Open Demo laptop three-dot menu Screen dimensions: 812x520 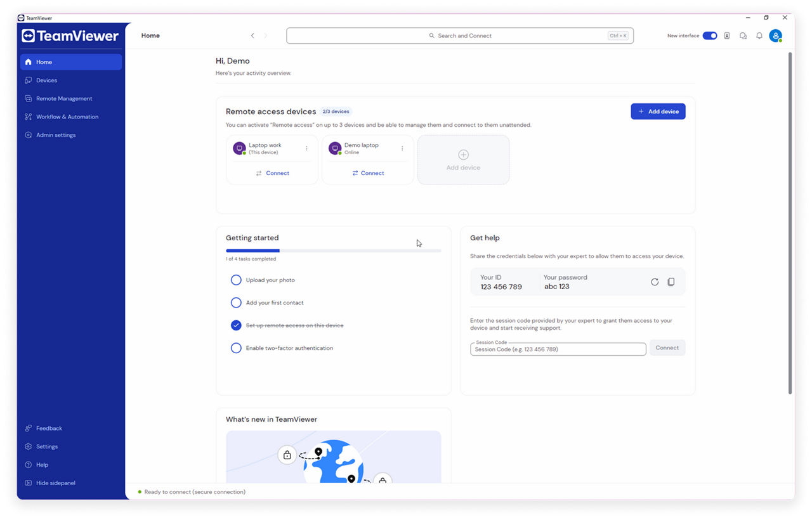402,148
